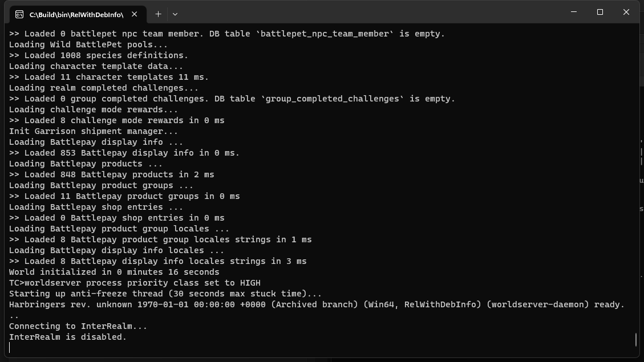This screenshot has width=644, height=362.
Task: Click the terminal scrollbar thumb
Action: pos(636,339)
